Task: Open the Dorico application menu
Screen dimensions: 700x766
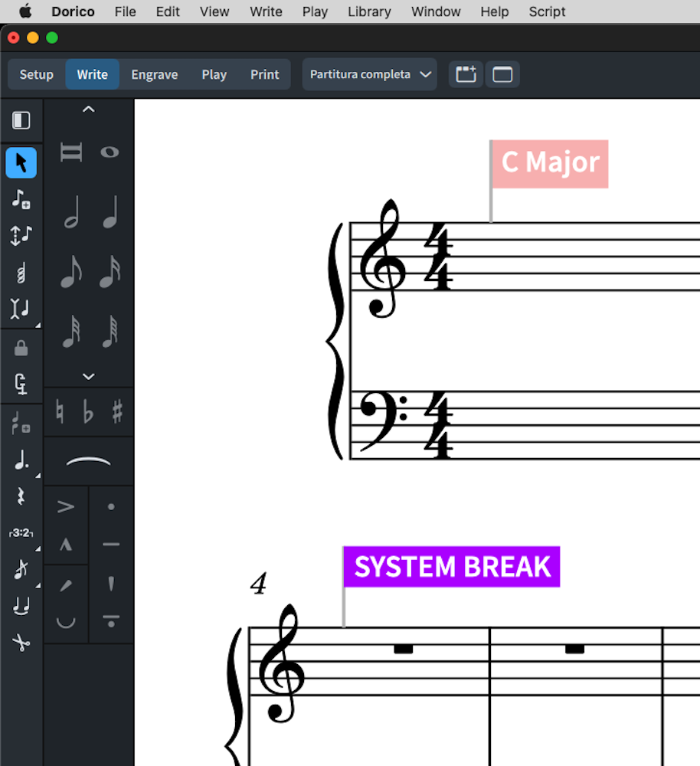Action: [x=74, y=11]
